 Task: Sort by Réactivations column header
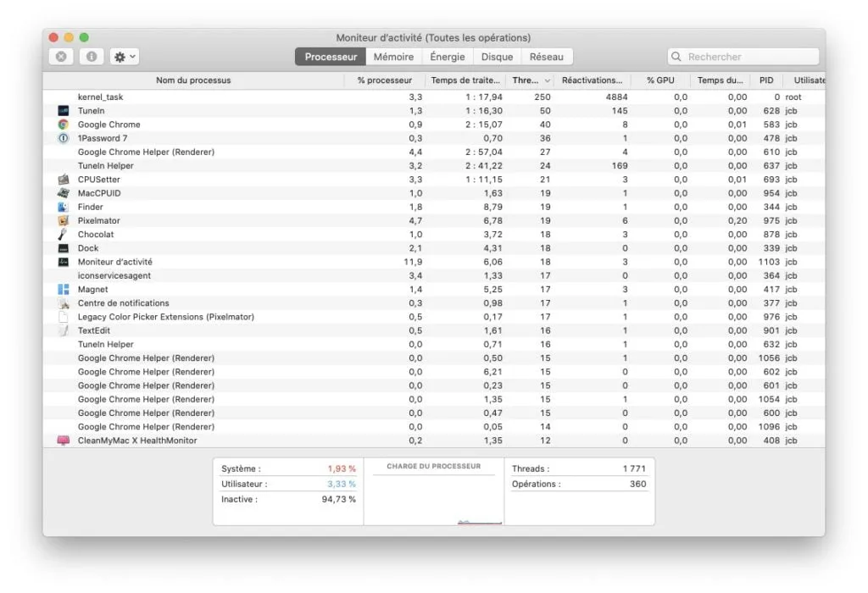[x=592, y=80]
